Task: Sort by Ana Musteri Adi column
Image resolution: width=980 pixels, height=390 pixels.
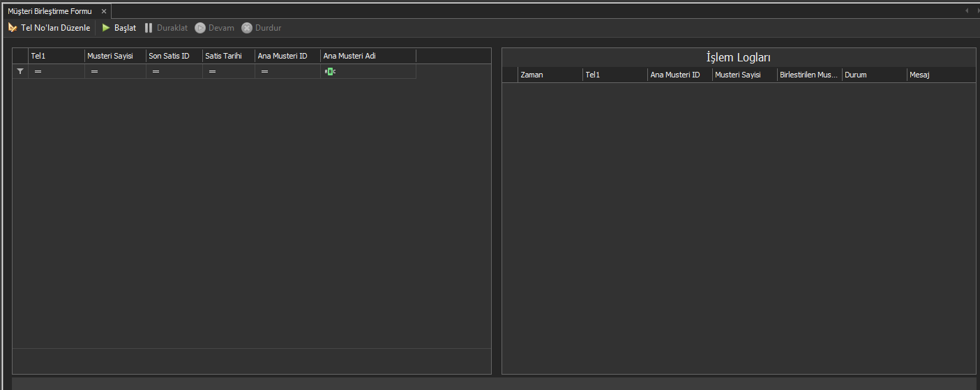Action: pos(368,56)
